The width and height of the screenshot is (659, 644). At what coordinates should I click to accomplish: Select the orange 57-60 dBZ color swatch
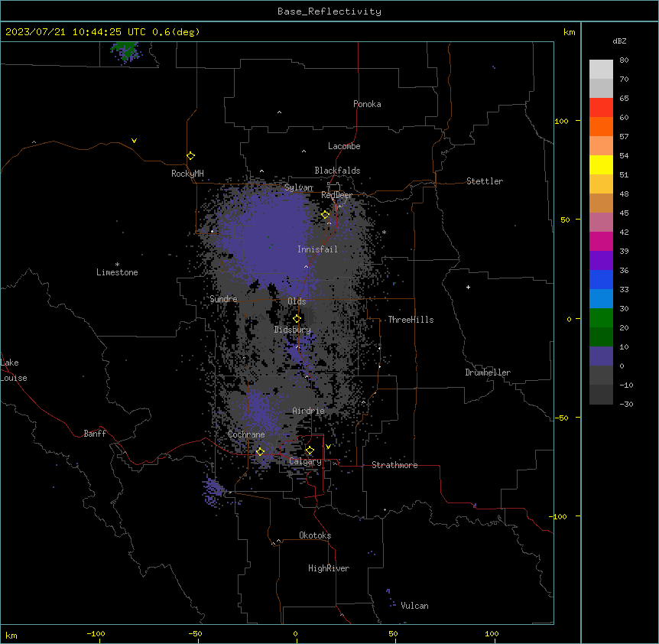pyautogui.click(x=601, y=126)
